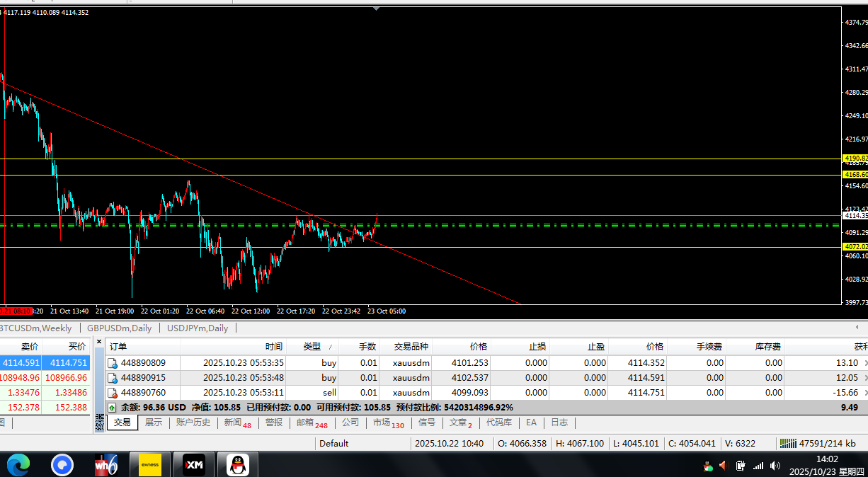Click the chart shift triangle marker at the top

click(x=377, y=8)
